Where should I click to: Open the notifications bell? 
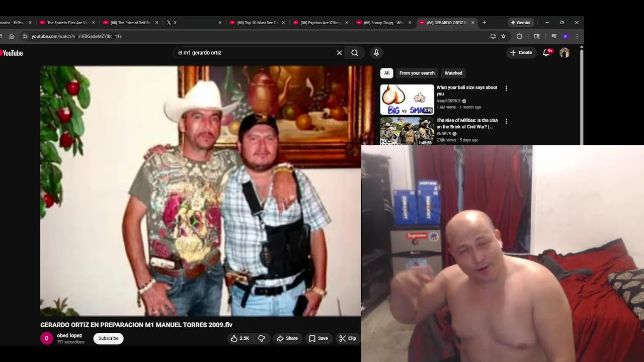click(546, 52)
